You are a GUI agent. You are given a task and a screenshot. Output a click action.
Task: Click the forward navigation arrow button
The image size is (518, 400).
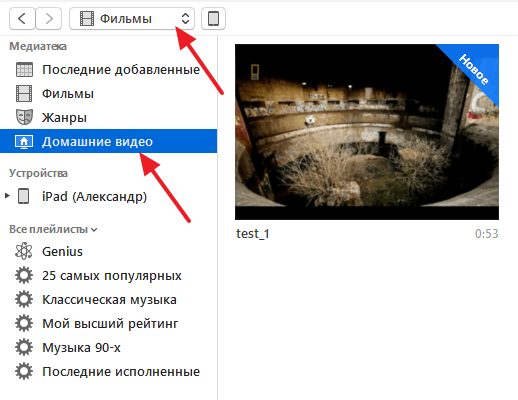tap(49, 19)
